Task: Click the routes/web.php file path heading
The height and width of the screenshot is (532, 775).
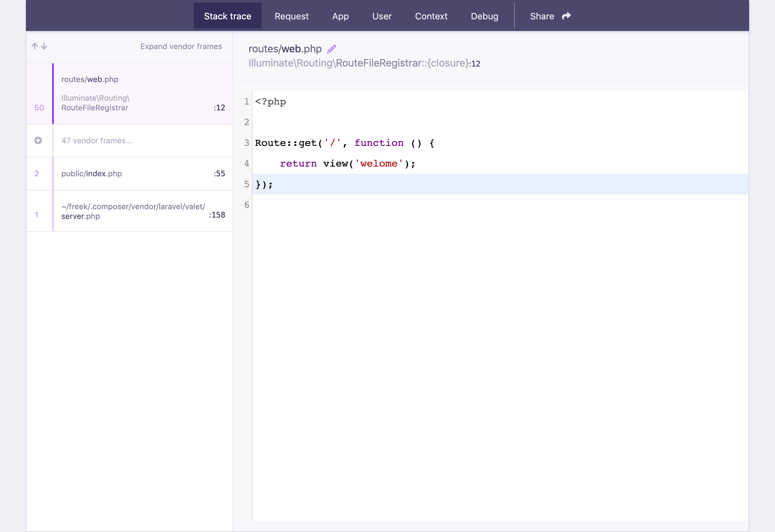Action: pos(285,49)
